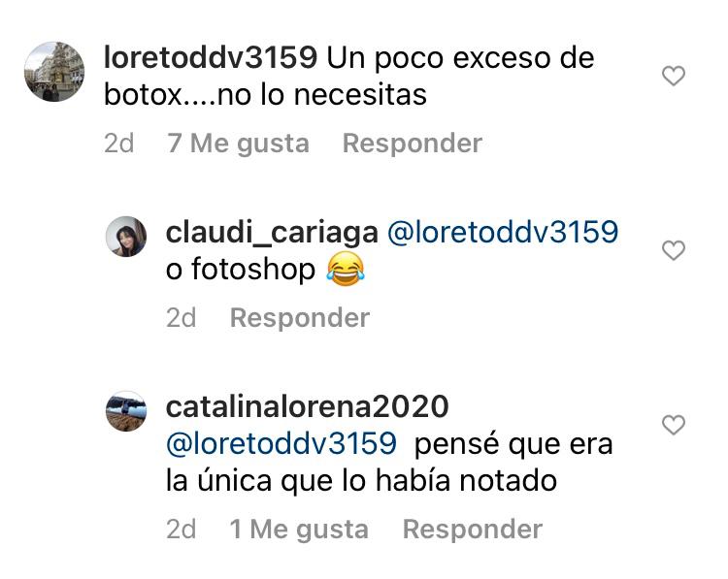This screenshot has height=579, width=728.
Task: Select the 2d timestamp under catalinalorena2020's reply
Action: [x=182, y=529]
